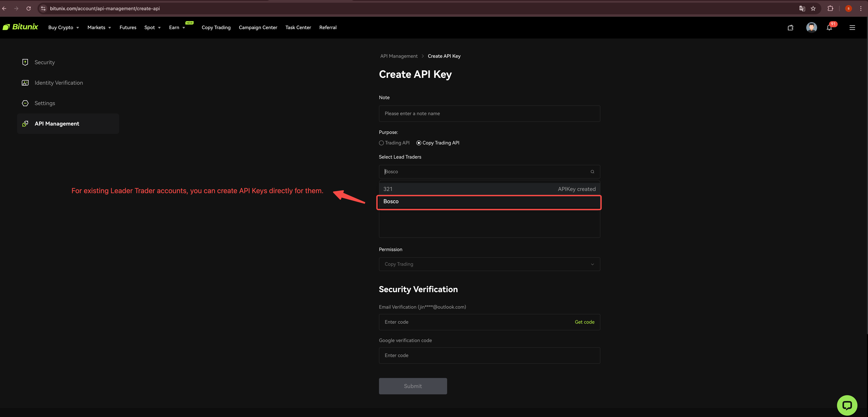Open the wallet icon in header

coord(791,28)
